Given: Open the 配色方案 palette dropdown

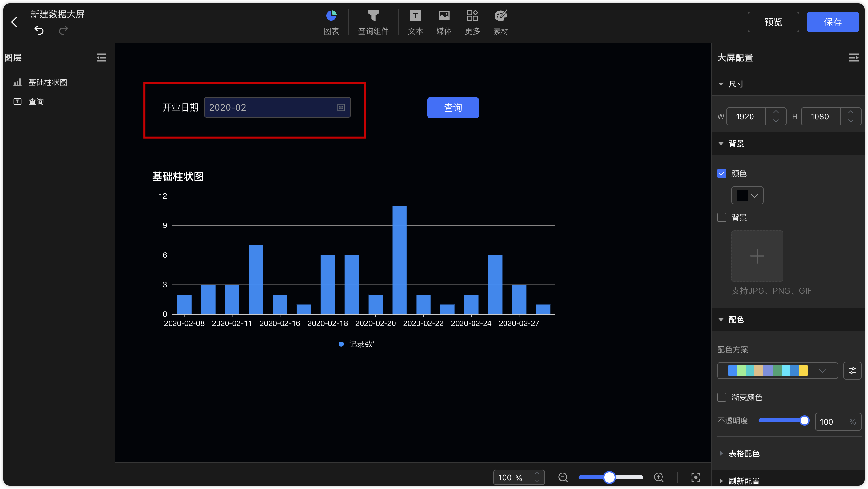Looking at the screenshot, I should pyautogui.click(x=777, y=371).
